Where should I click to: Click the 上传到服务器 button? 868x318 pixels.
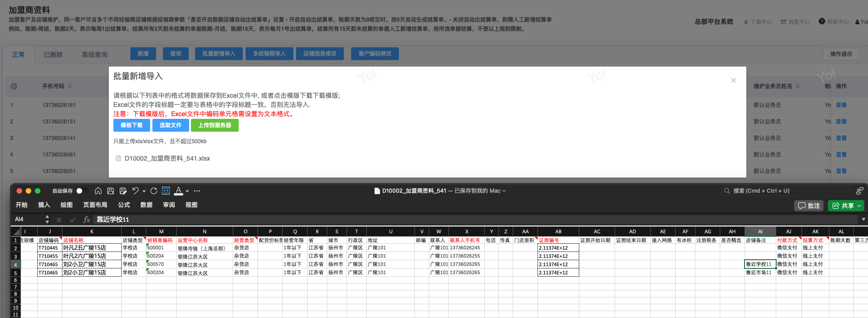[215, 125]
